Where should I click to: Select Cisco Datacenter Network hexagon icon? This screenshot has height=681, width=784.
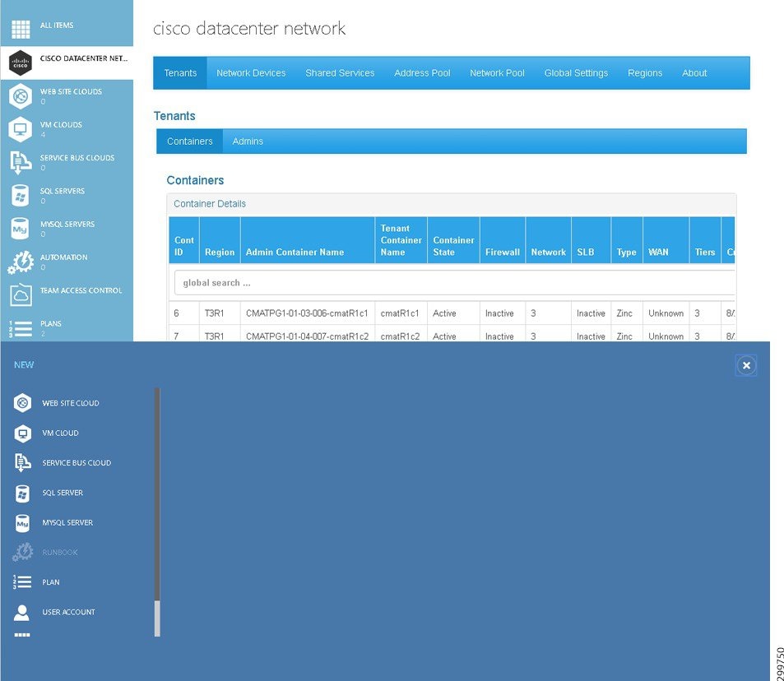tap(21, 63)
